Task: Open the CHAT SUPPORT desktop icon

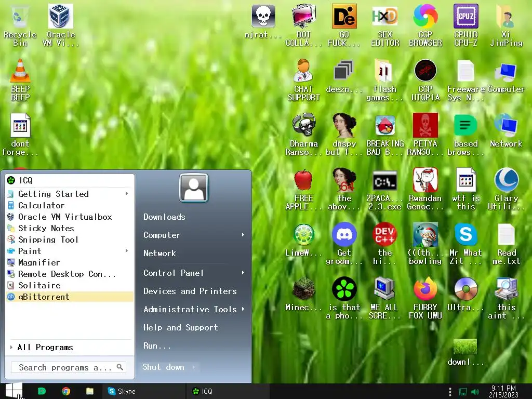Action: [303, 71]
